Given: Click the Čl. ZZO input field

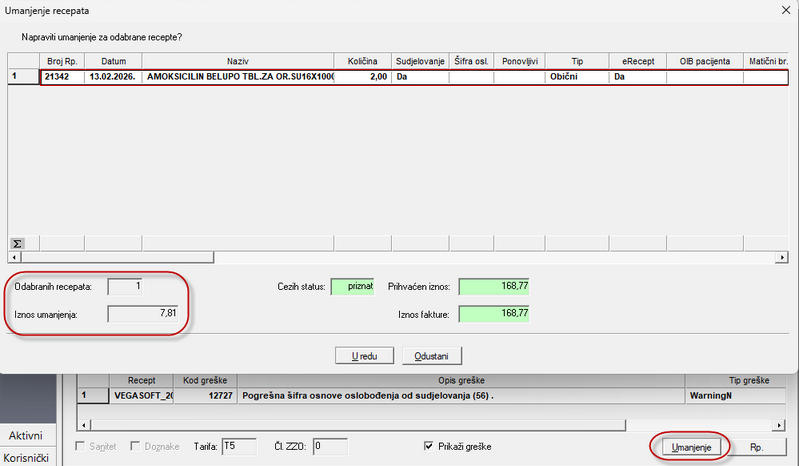Looking at the screenshot, I should coord(329,446).
